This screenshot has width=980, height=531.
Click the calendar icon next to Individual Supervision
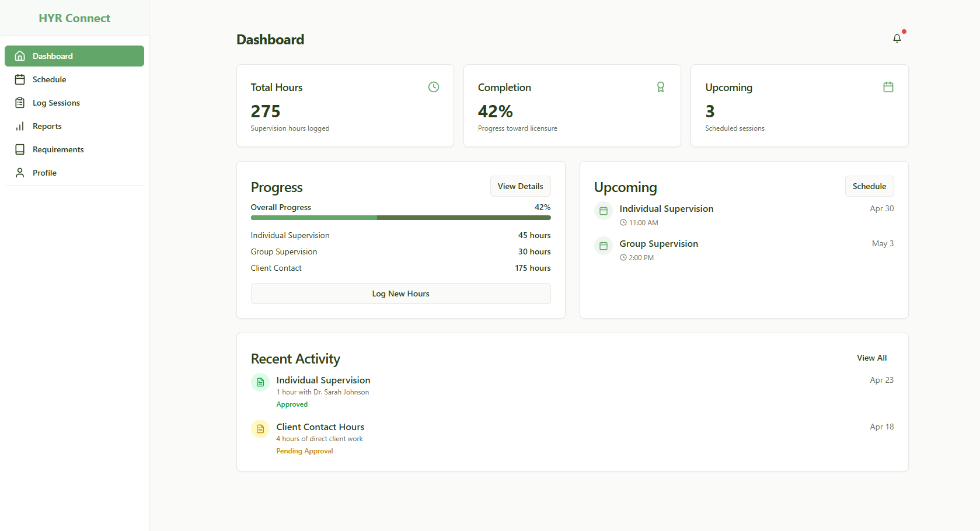click(x=603, y=211)
